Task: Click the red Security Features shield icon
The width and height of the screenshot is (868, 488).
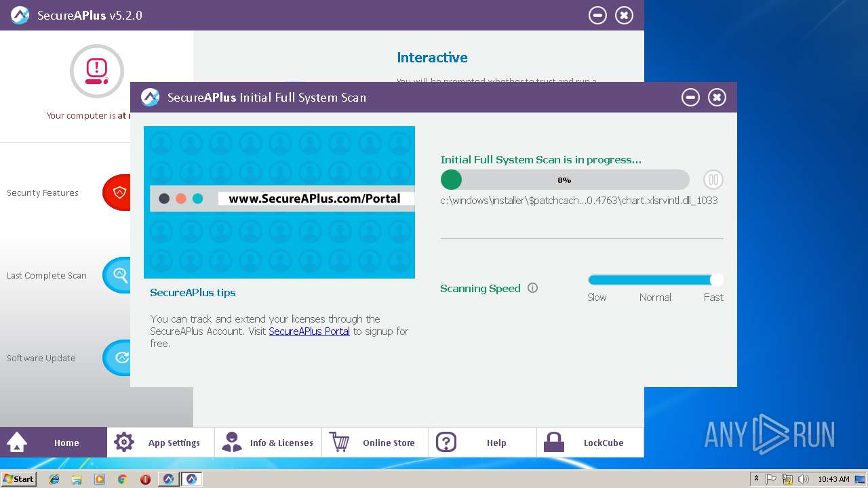Action: point(117,192)
